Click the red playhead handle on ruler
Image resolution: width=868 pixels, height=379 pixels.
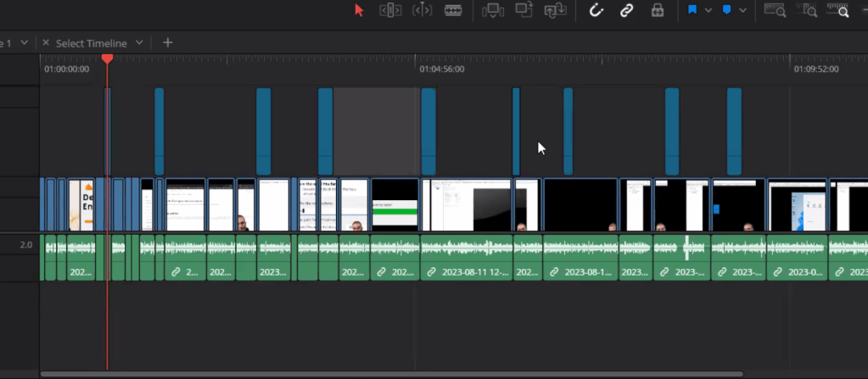[108, 59]
